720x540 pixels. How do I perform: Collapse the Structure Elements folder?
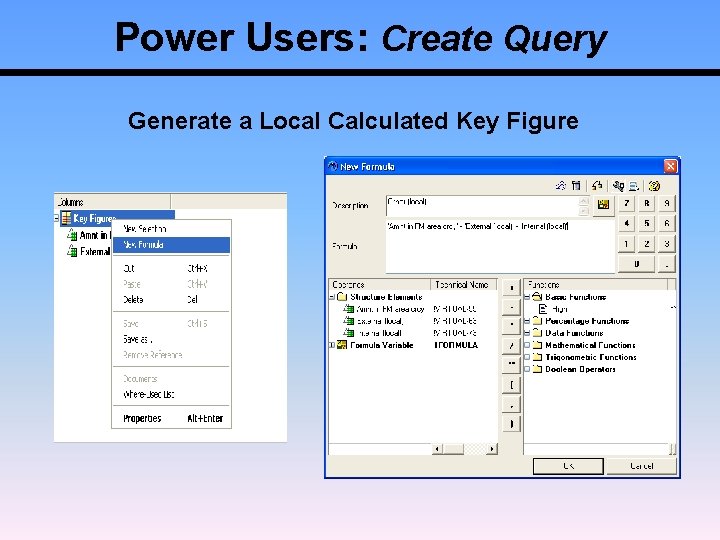tap(332, 297)
